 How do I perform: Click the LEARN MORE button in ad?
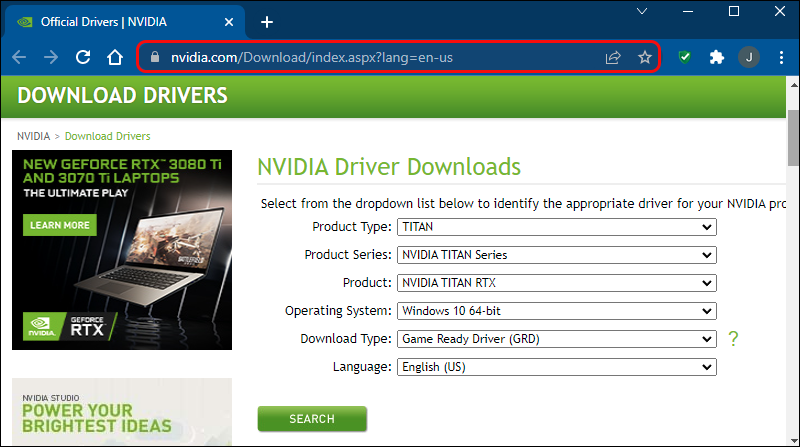(60, 225)
